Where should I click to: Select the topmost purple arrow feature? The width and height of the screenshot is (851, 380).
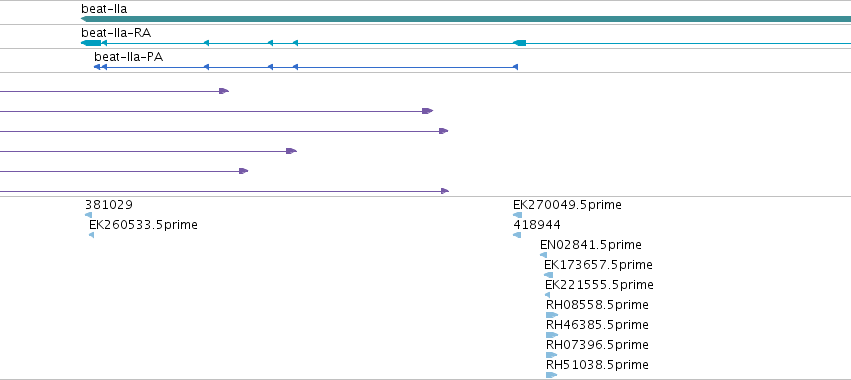click(115, 91)
